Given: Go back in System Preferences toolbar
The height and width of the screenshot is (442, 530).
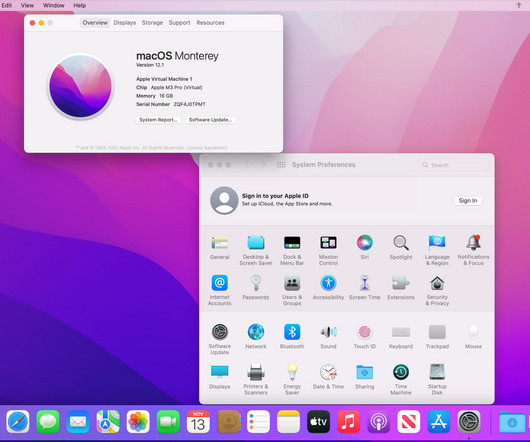Looking at the screenshot, I should (x=247, y=165).
